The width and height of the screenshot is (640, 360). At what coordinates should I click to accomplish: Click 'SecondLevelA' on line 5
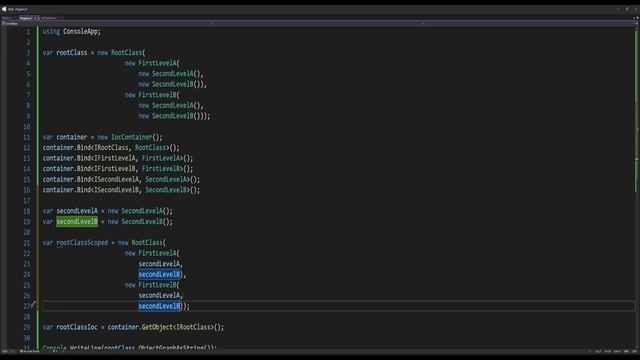point(173,74)
